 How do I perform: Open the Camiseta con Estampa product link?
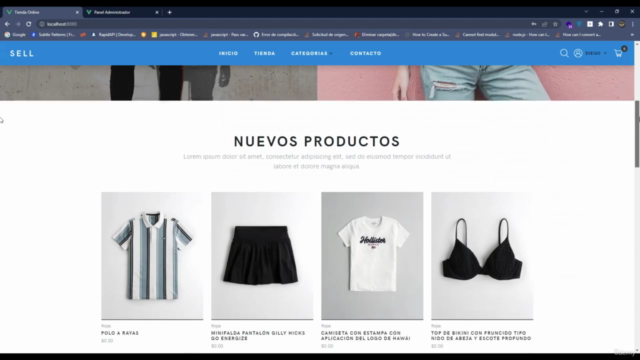366,336
